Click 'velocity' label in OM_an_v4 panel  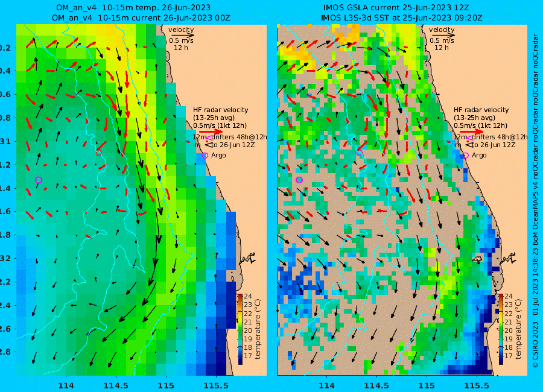[181, 30]
